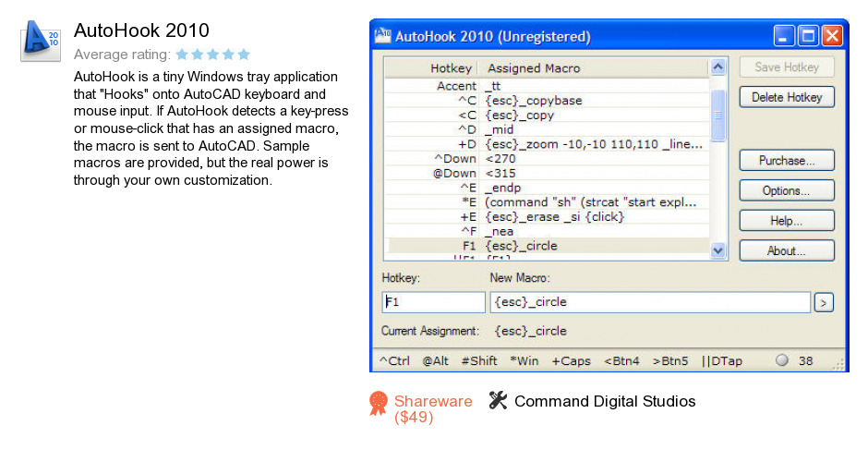Select the F1 {esc}_circle row
Viewport: 868px width, 450px height.
547,246
